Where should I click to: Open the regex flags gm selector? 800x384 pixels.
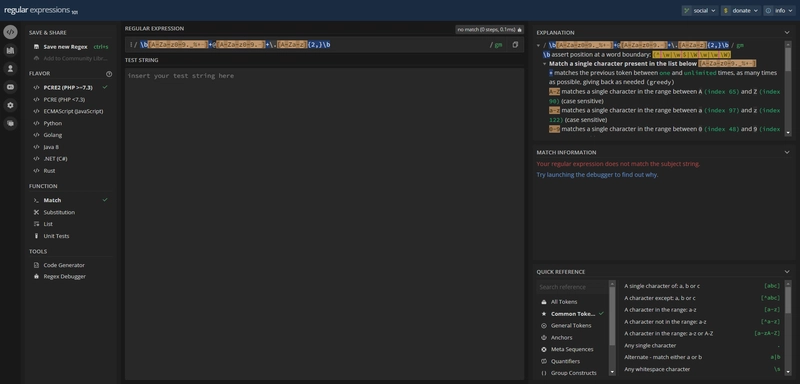pos(498,45)
